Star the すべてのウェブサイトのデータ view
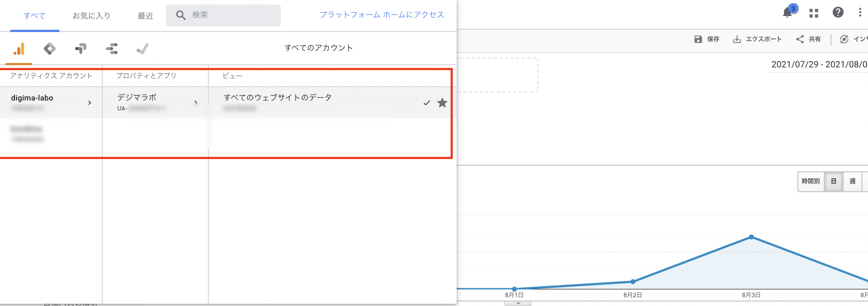 (442, 103)
